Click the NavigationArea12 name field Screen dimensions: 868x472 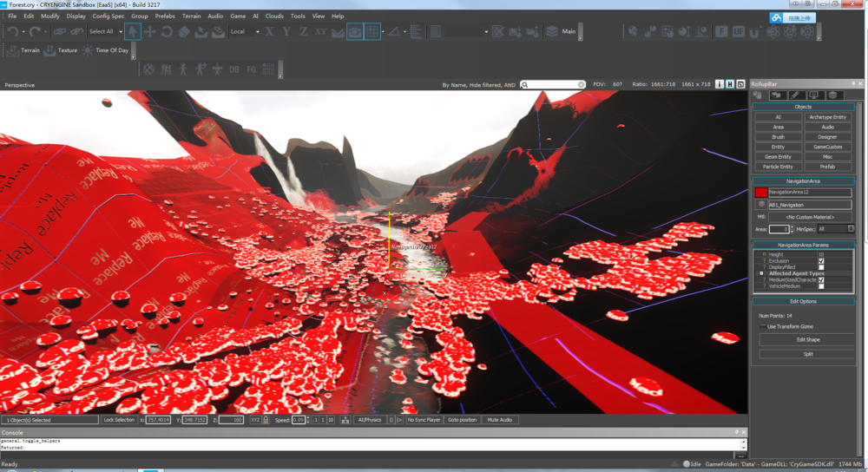[x=810, y=192]
